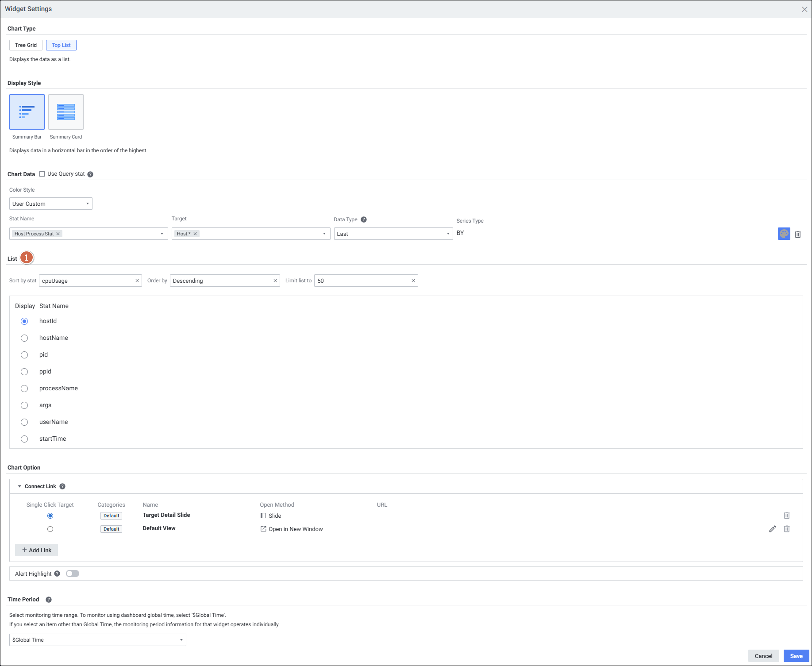Turn on the Alert Highlight toggle
The height and width of the screenshot is (666, 812).
pos(73,574)
